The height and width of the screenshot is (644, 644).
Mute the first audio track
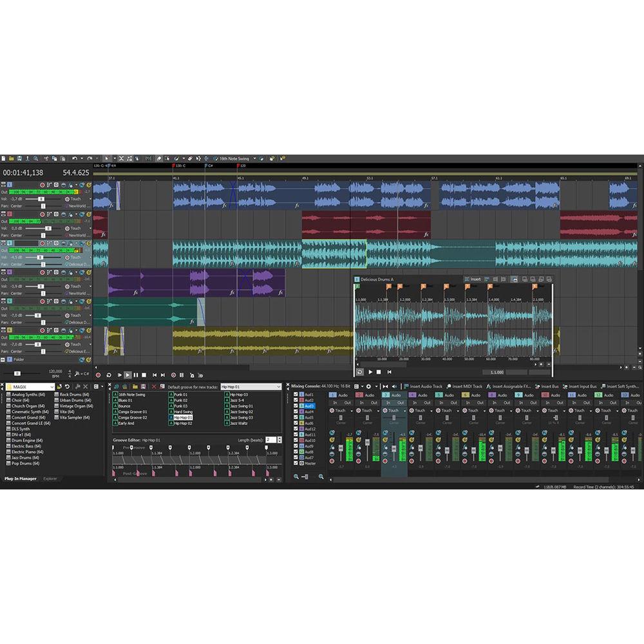63,185
